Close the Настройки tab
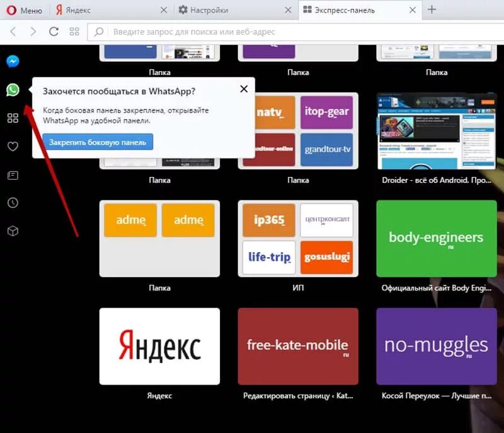504x433 pixels. [x=289, y=10]
